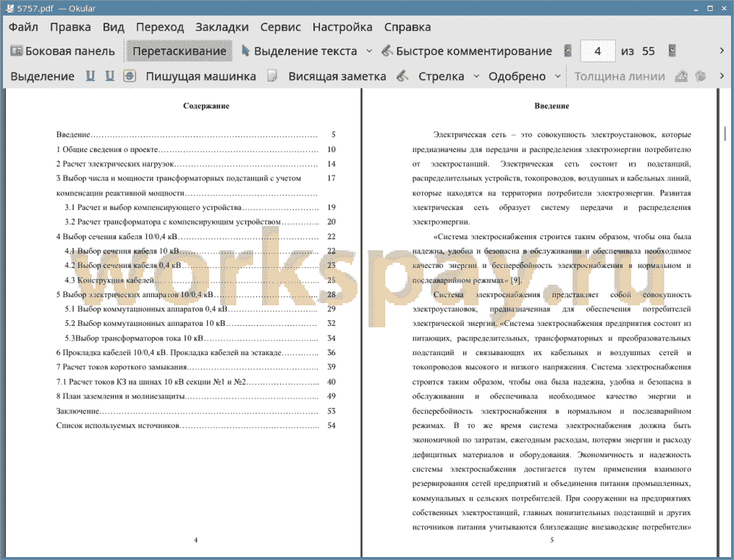Activate the Перетаскивание browse mode
The height and width of the screenshot is (560, 734).
coord(179,51)
